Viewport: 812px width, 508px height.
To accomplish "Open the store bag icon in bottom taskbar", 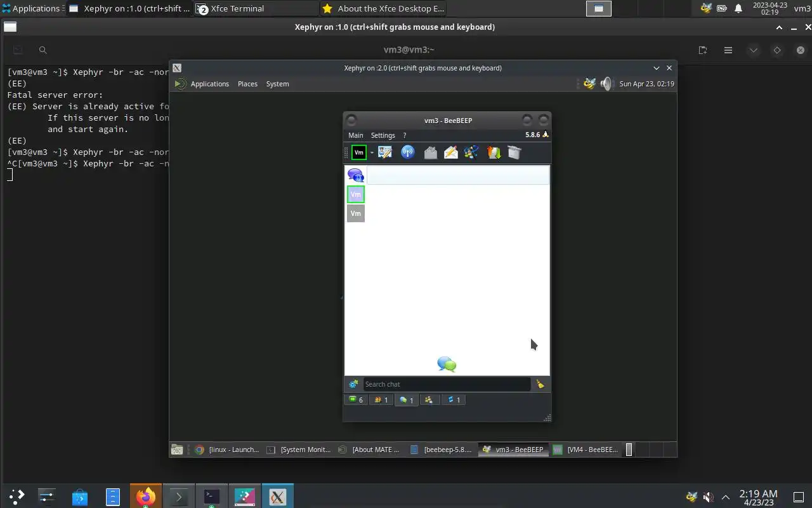I will tap(79, 497).
